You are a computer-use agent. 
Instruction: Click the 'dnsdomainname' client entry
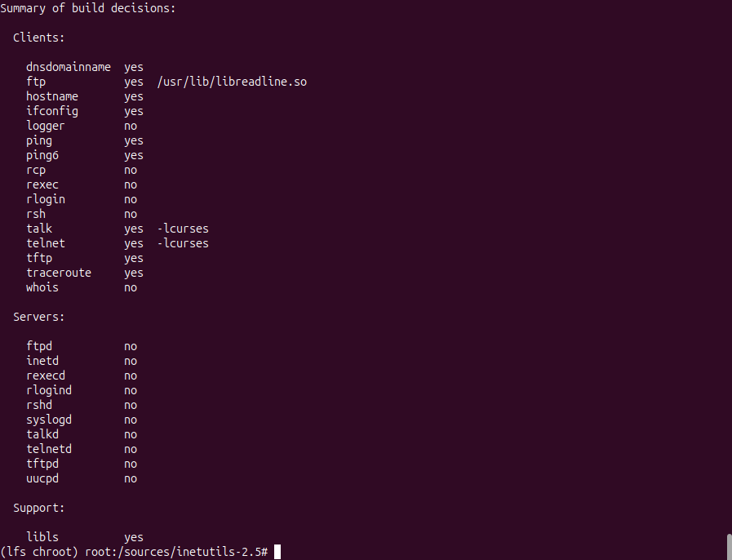69,67
